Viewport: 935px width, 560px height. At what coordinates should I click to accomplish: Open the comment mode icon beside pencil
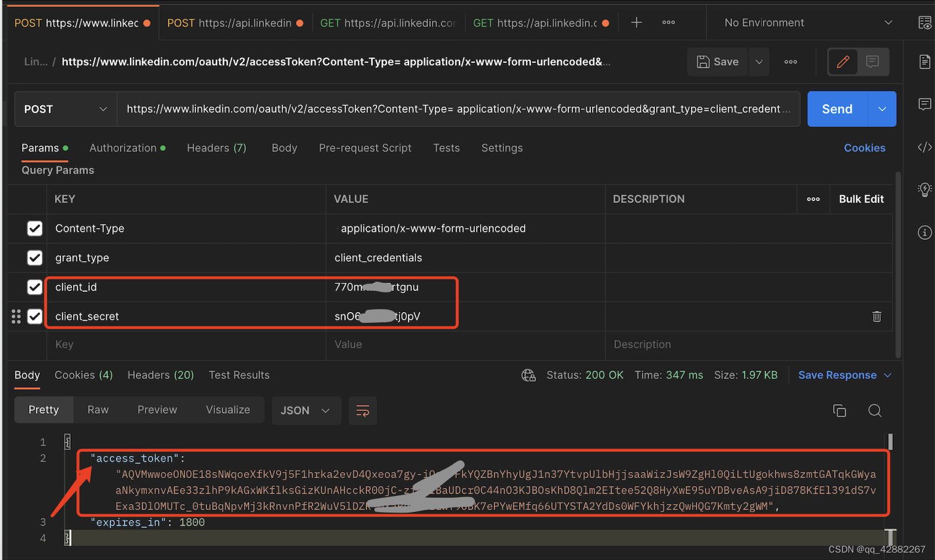click(872, 62)
